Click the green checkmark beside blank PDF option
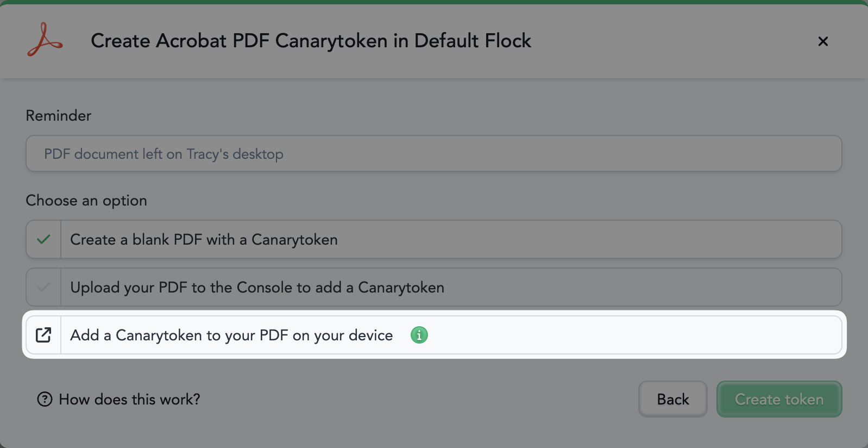The height and width of the screenshot is (448, 868). point(43,239)
